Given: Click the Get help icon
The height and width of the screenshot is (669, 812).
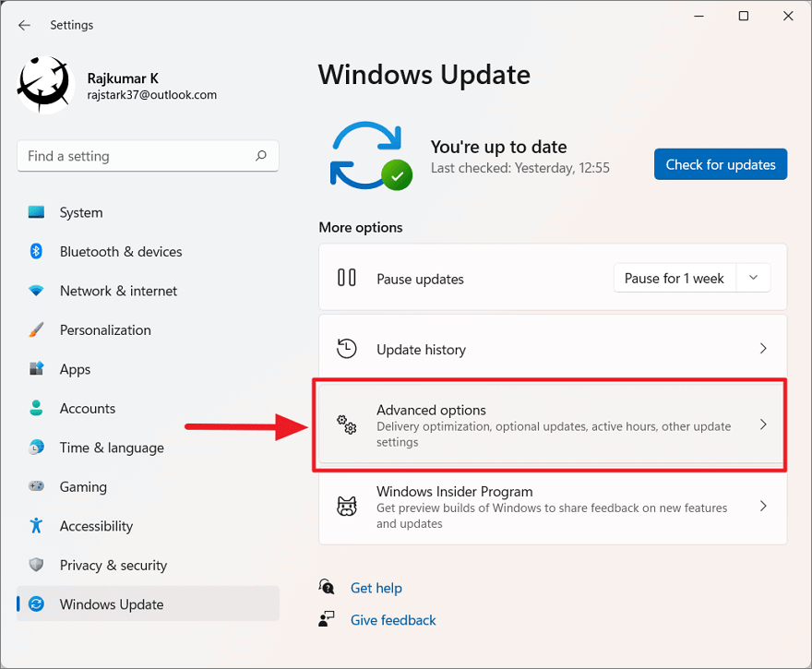Looking at the screenshot, I should click(x=327, y=587).
